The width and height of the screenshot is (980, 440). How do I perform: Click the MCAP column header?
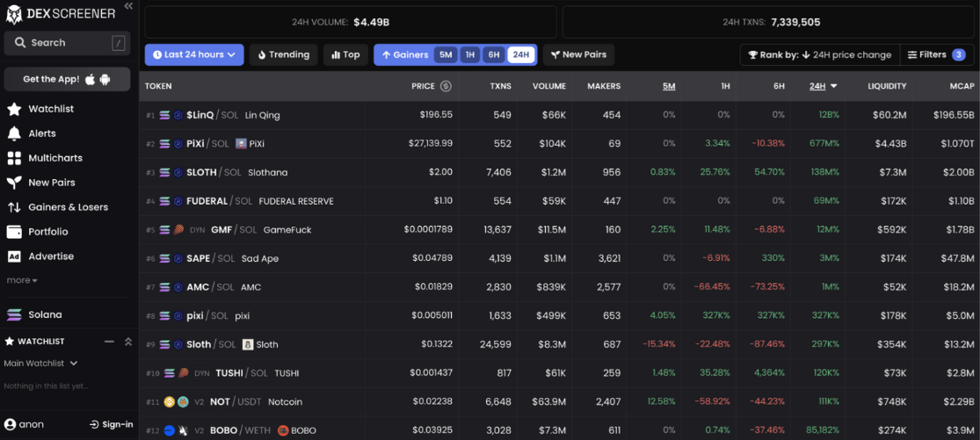pyautogui.click(x=962, y=86)
